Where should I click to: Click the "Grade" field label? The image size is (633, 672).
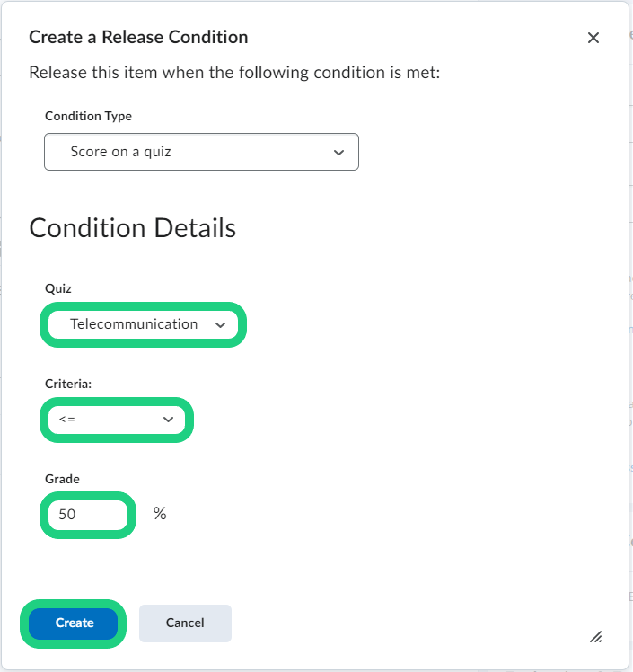62,479
